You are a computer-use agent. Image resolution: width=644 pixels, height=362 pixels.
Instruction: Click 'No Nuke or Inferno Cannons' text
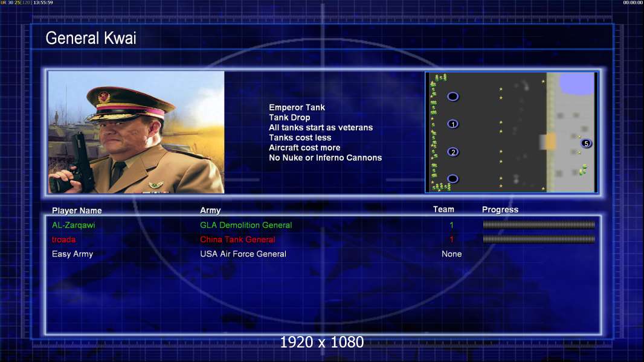click(325, 158)
